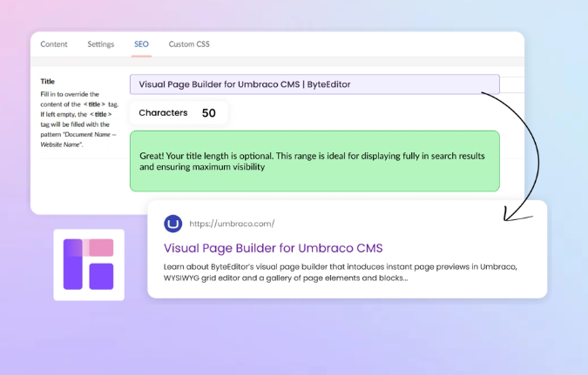
Task: Open the https://umbraco.com/ URL link
Action: click(x=232, y=224)
